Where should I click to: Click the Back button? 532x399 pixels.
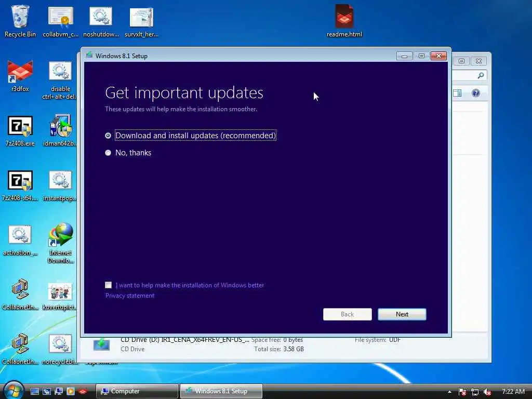348,314
